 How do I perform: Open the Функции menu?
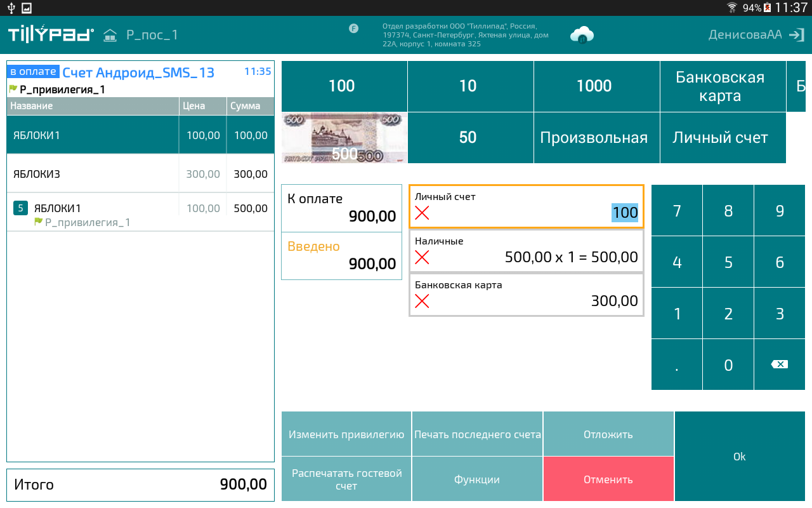[478, 479]
